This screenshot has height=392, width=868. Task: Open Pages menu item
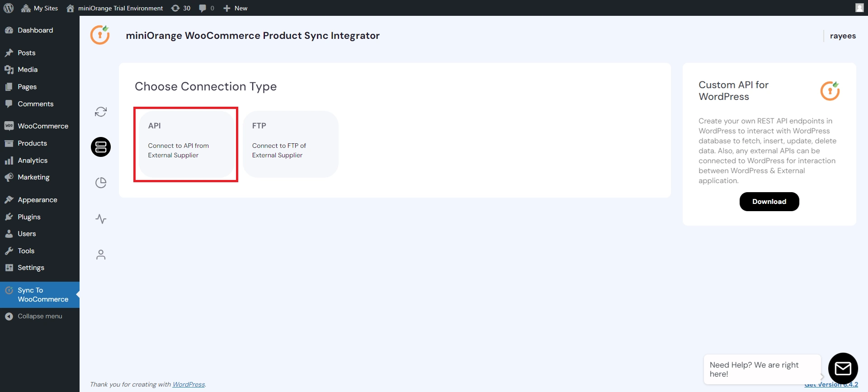[40, 87]
